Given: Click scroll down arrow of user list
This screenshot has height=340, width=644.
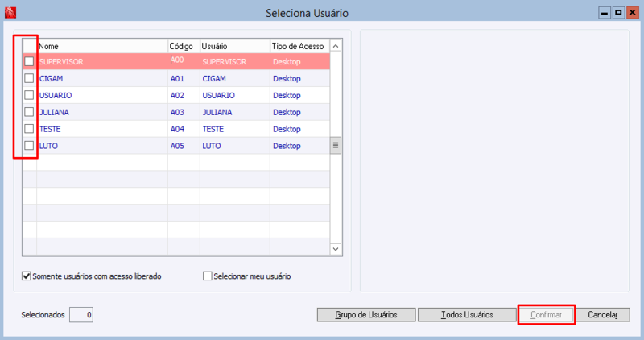Looking at the screenshot, I should coord(336,249).
